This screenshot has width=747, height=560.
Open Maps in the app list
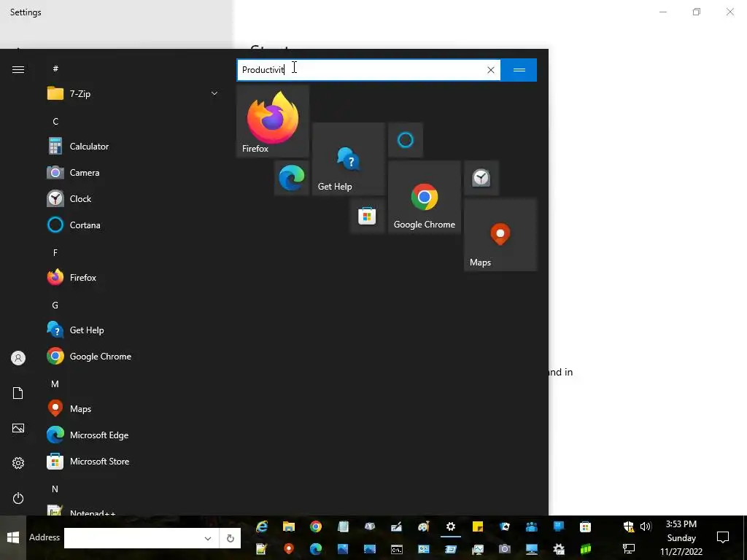(x=133, y=408)
